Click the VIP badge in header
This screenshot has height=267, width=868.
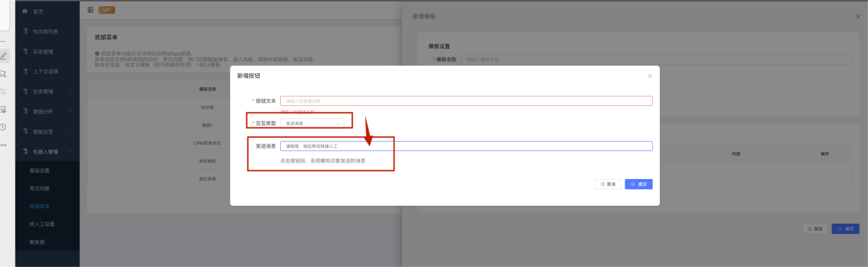click(x=106, y=9)
